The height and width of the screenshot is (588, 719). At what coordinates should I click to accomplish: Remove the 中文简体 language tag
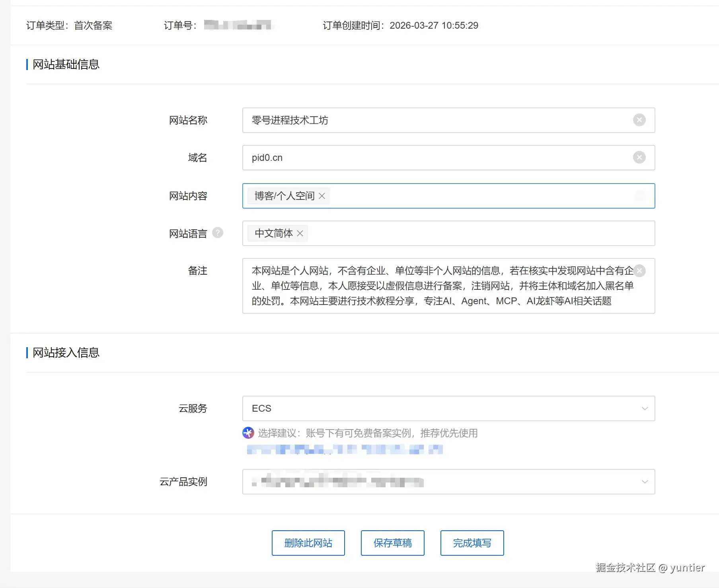click(300, 233)
